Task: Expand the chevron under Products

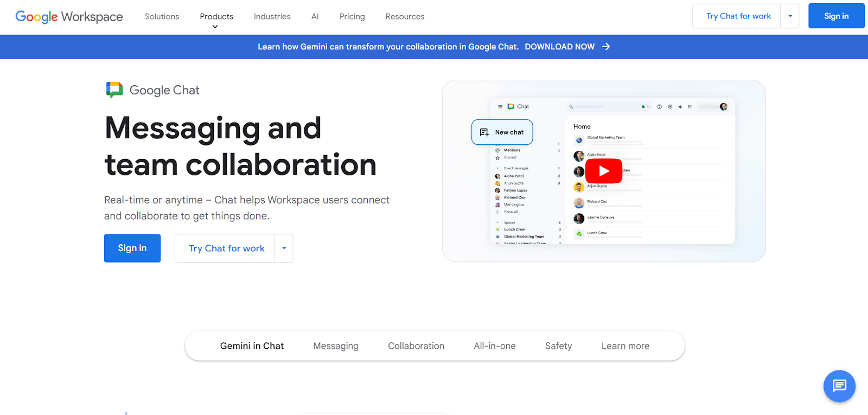Action: coord(215,27)
